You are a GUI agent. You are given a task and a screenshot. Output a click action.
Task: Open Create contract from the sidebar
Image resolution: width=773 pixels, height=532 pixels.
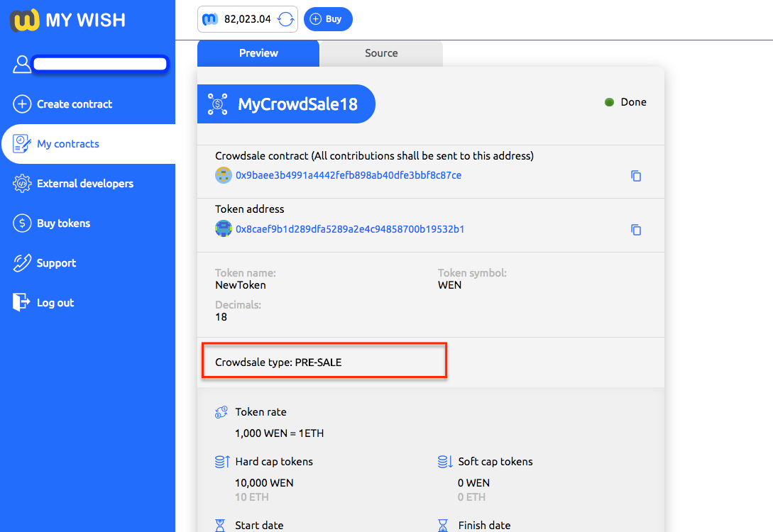pyautogui.click(x=75, y=104)
